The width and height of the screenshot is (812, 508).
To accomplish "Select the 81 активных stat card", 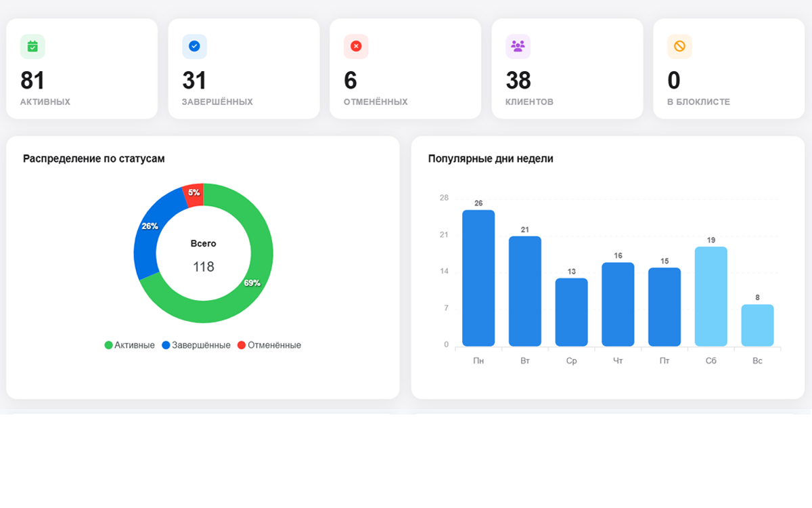I will pos(81,68).
